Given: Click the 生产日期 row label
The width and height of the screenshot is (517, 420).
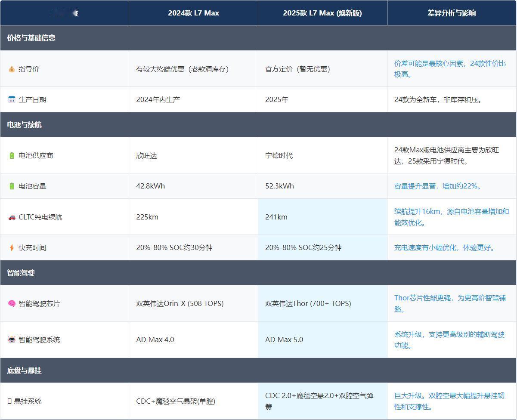Looking at the screenshot, I should pyautogui.click(x=32, y=99).
